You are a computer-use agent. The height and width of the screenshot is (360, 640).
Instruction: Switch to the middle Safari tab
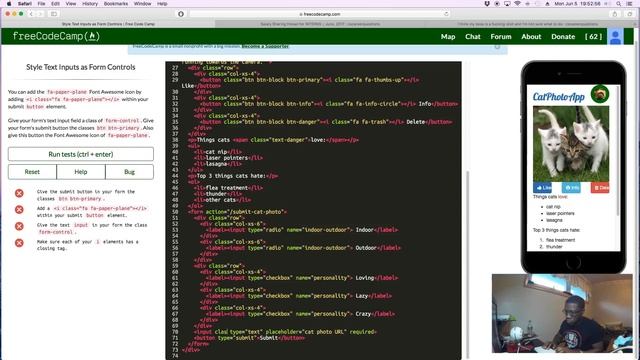coord(320,24)
